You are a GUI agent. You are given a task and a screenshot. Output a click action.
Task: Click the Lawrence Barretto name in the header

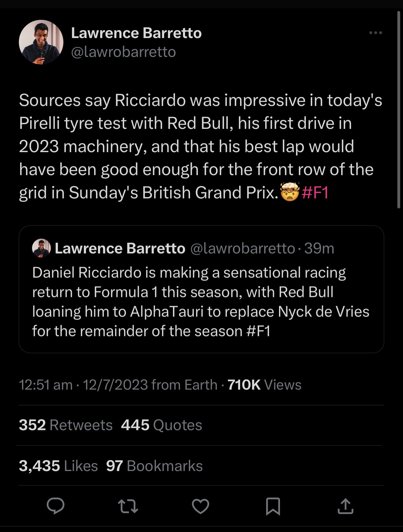coord(136,33)
